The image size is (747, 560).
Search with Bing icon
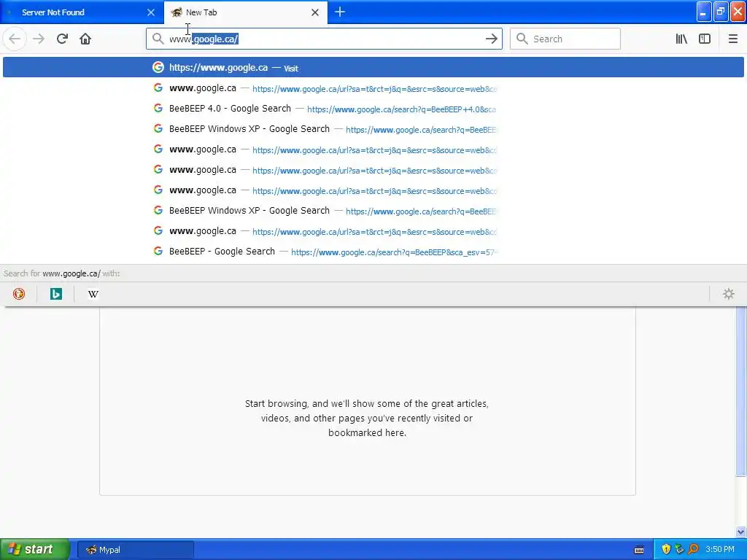click(56, 295)
